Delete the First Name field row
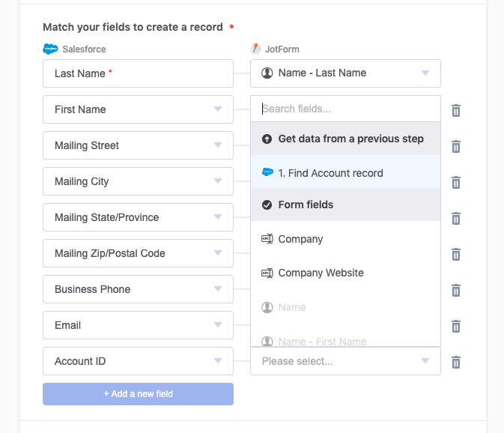504x433 pixels. [x=455, y=111]
